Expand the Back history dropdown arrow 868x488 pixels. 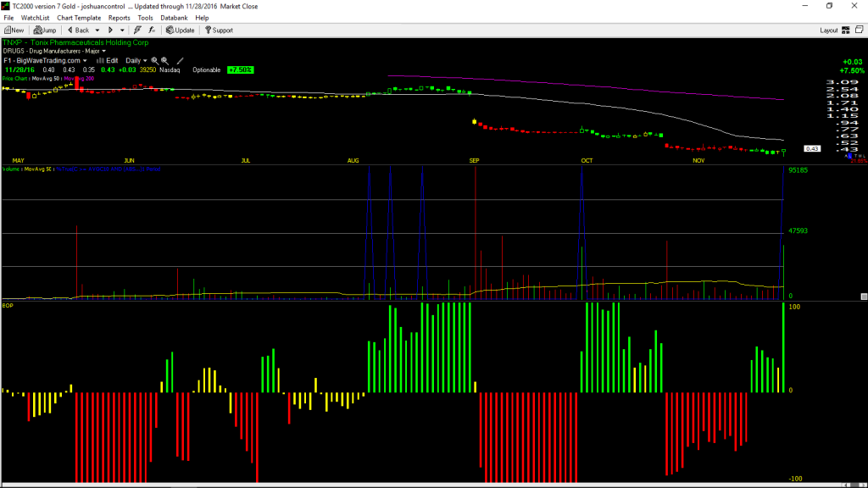(97, 30)
